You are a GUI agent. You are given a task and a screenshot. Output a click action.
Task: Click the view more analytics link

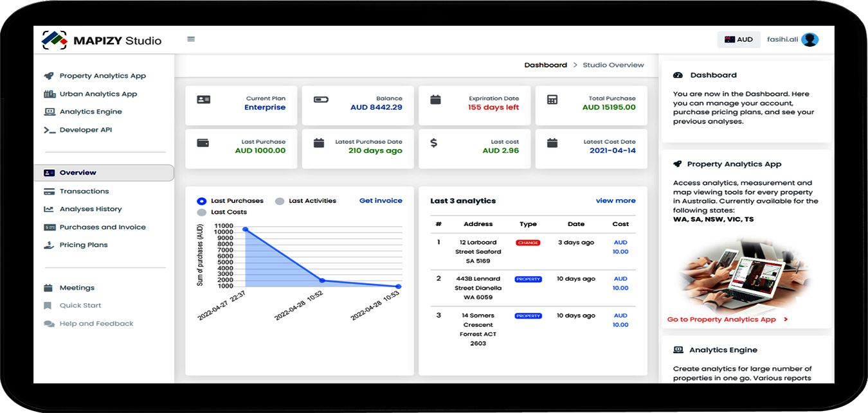(616, 201)
